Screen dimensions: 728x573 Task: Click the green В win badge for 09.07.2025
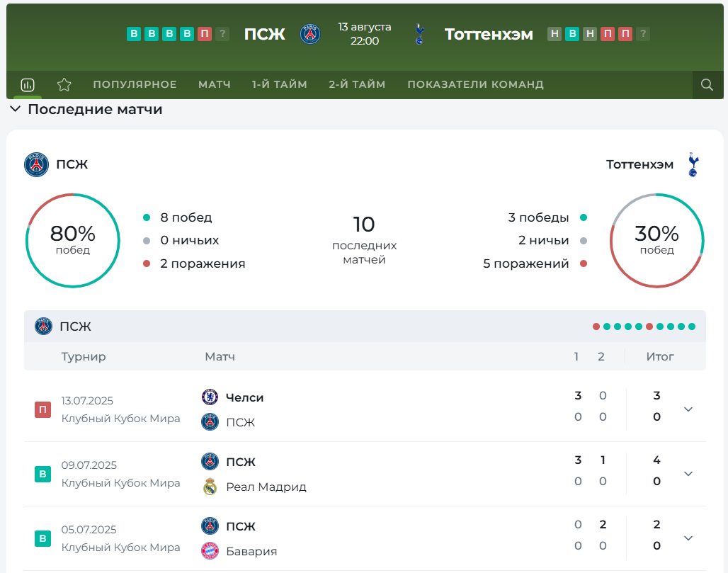pyautogui.click(x=42, y=474)
